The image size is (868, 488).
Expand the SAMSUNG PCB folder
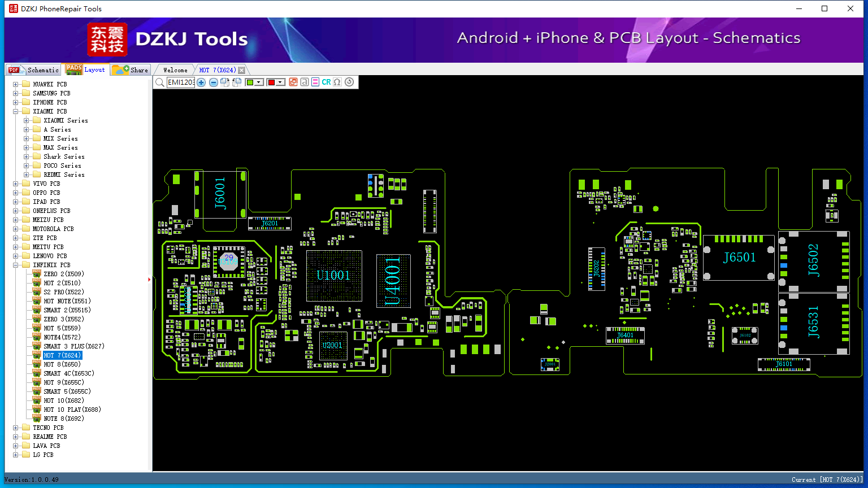pyautogui.click(x=16, y=93)
